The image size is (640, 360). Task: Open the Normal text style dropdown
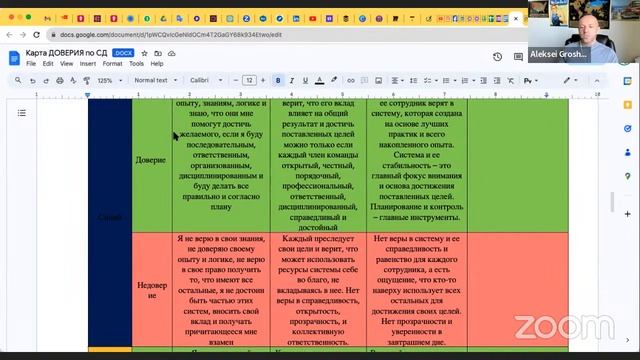pos(156,80)
